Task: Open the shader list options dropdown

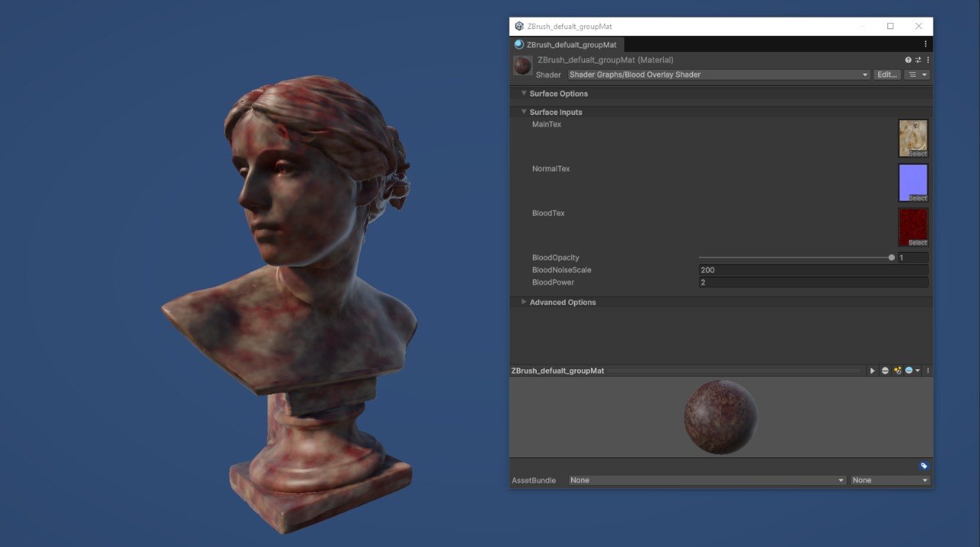Action: click(916, 75)
